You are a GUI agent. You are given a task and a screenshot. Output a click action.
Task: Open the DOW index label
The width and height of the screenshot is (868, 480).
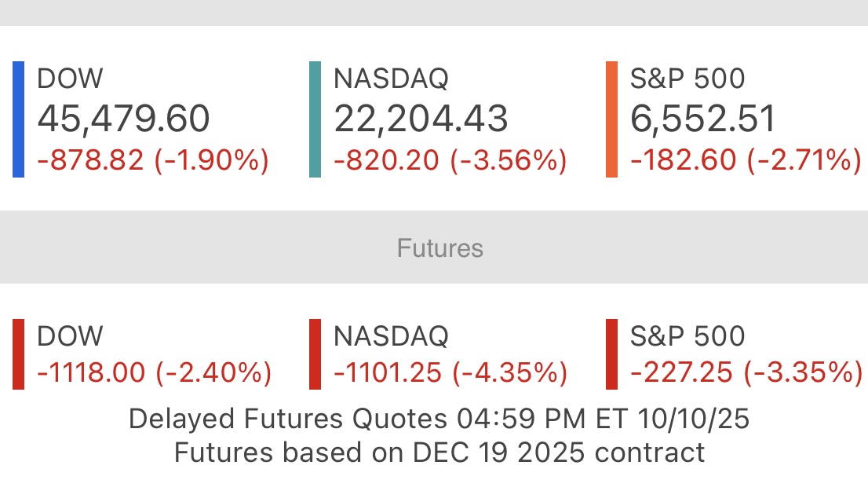pyautogui.click(x=70, y=79)
